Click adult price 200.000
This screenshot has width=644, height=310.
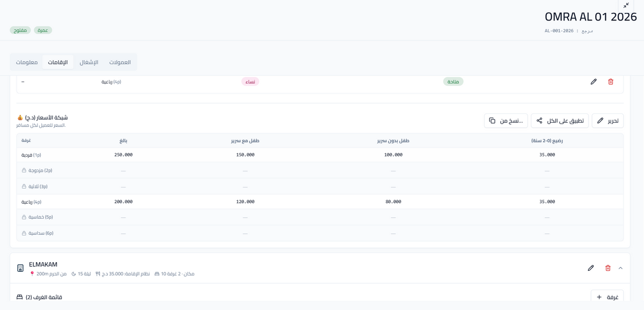123,201
